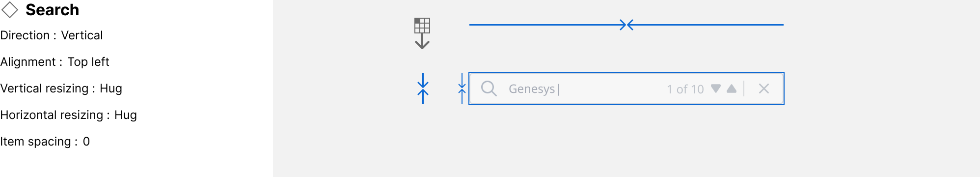
Task: Click the small vertical hug arrows icon
Action: point(462,88)
